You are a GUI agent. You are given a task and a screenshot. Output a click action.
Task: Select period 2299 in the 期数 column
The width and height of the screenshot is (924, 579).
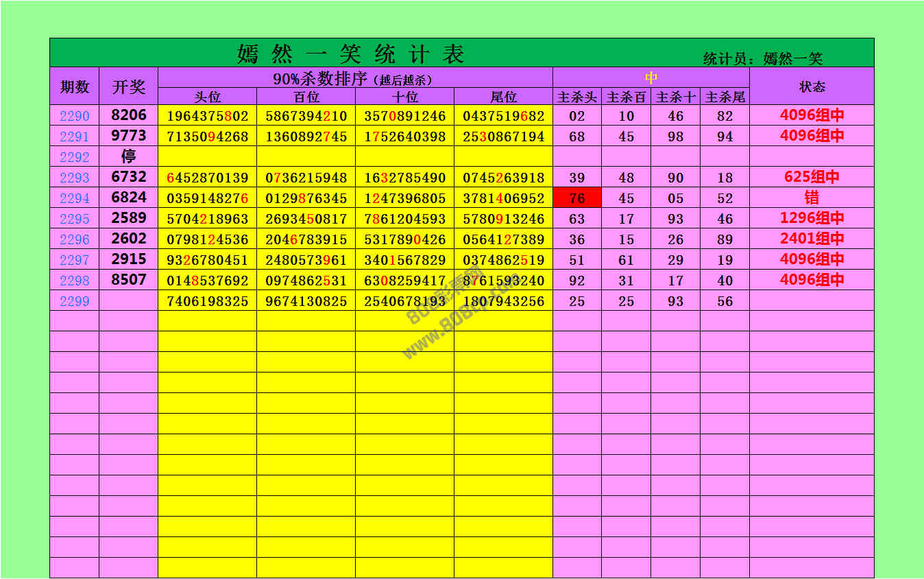pos(74,301)
